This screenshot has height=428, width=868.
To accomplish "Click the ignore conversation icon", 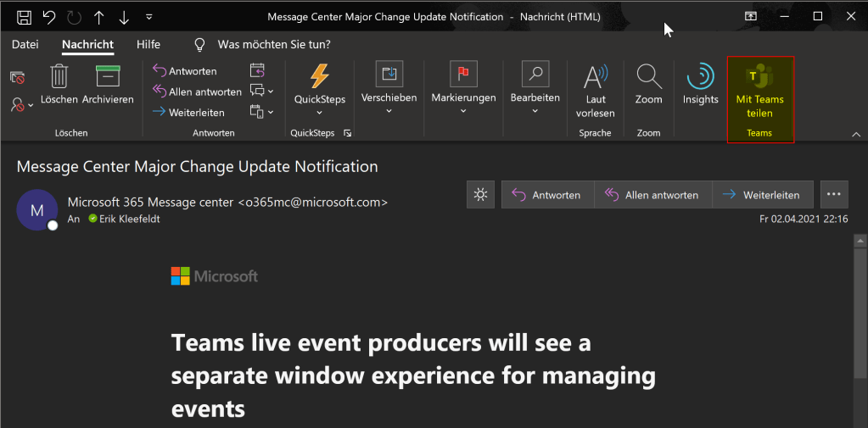I will point(17,77).
